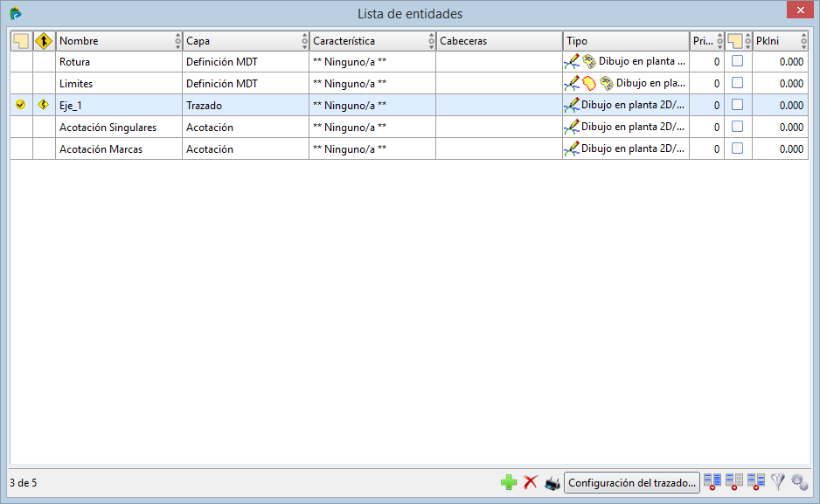Click the Cabeceras column header
820x504 pixels.
click(499, 41)
